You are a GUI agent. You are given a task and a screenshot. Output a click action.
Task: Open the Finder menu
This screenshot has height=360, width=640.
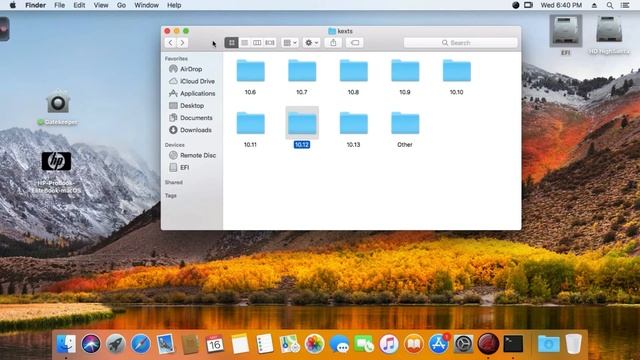pyautogui.click(x=36, y=5)
